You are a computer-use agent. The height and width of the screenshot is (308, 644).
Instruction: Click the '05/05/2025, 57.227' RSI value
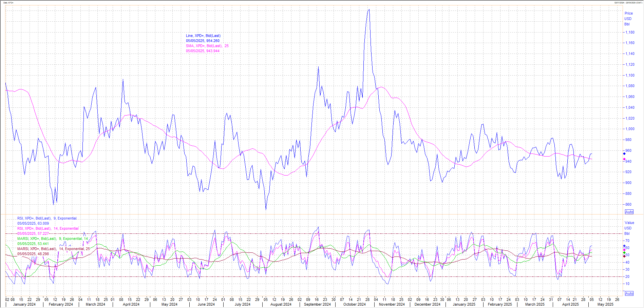point(33,233)
